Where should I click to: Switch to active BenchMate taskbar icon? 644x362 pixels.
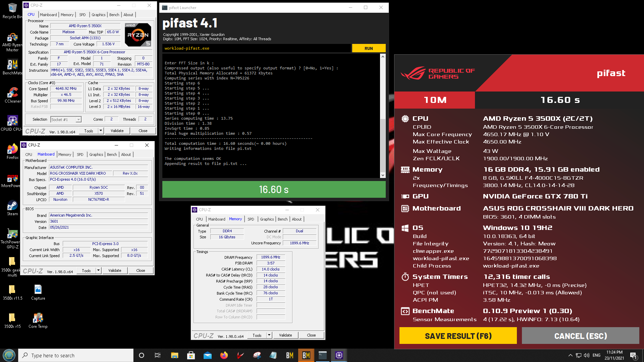pos(306,355)
